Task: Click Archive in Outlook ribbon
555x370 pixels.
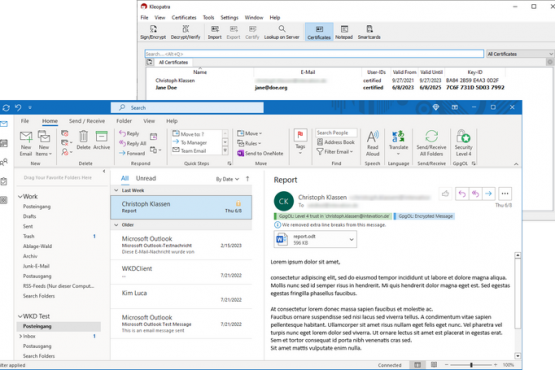Action: tap(102, 140)
